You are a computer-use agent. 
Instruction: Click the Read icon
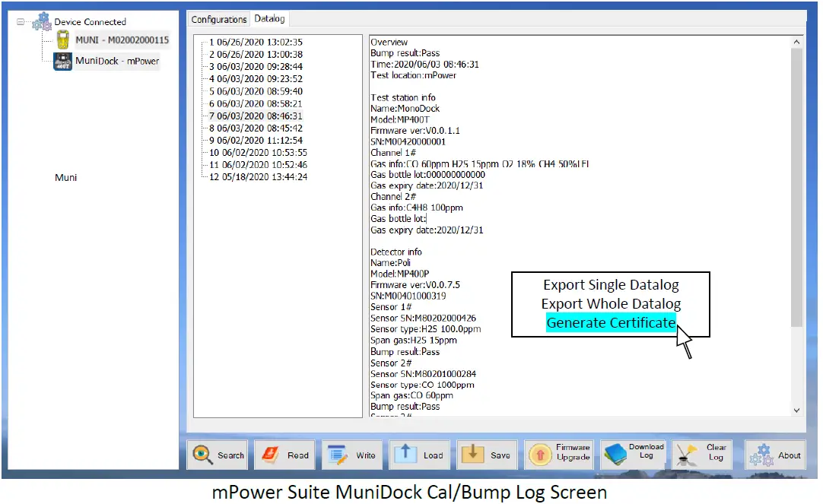coord(284,454)
